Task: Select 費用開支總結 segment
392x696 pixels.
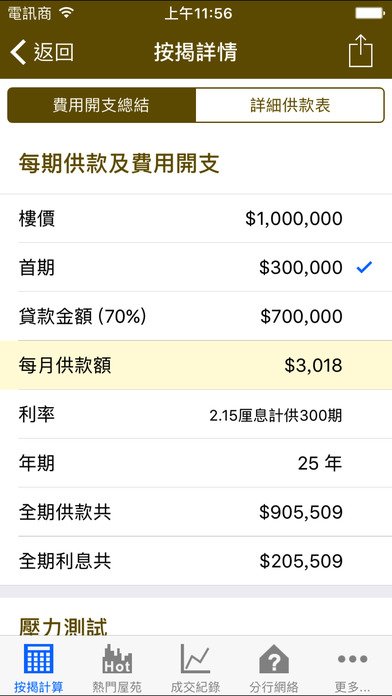Action: pyautogui.click(x=102, y=105)
